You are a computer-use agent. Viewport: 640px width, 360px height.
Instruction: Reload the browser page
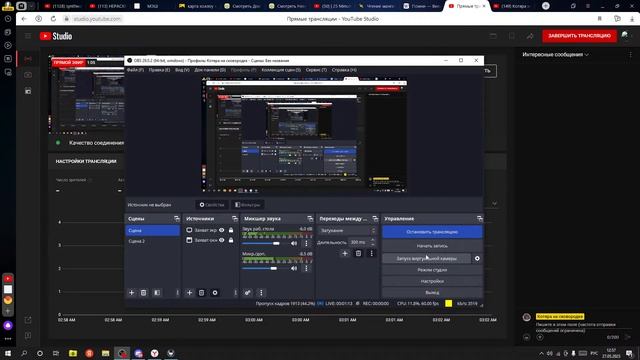pos(53,19)
